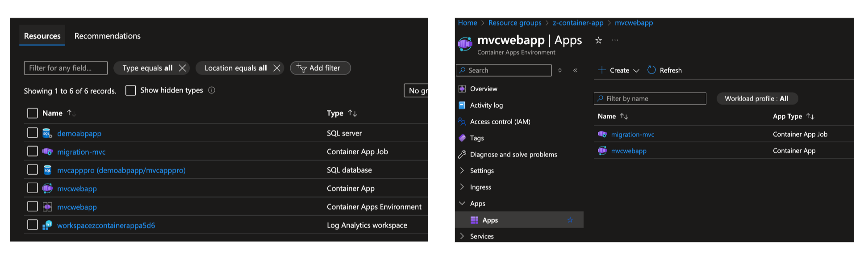Click the mvcwebapp app icon in Apps table

(x=602, y=151)
